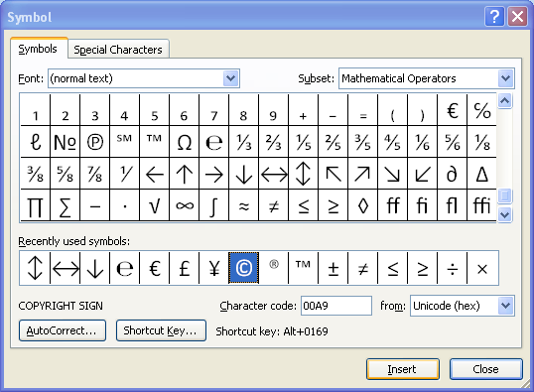Click the Character code field showing 00A9
This screenshot has height=392, width=534.
[x=336, y=306]
